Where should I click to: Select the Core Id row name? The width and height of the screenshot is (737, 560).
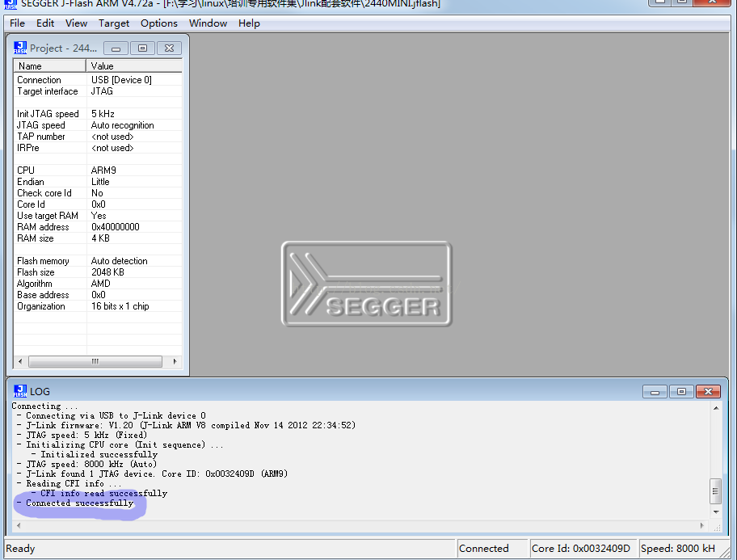31,204
